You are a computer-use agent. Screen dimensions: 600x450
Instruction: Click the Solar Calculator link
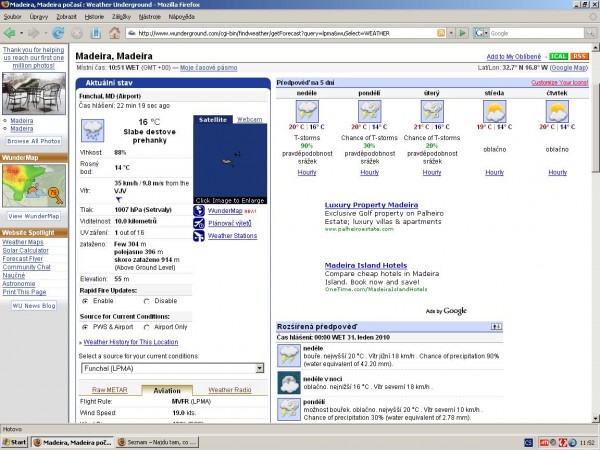[25, 251]
